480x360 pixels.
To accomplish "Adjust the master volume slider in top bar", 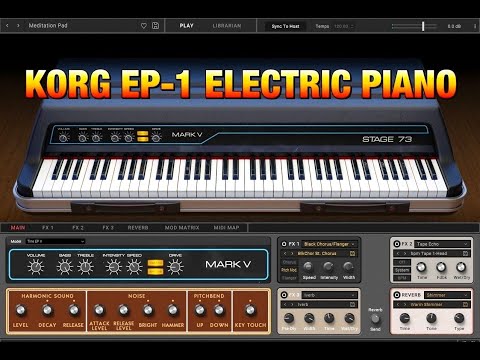I will [414, 26].
